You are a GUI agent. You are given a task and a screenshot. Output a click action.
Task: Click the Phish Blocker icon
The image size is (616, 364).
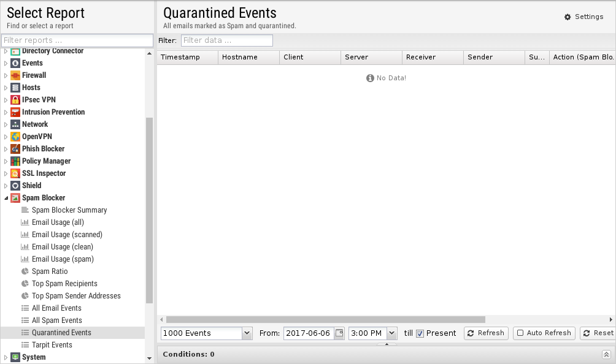click(x=15, y=149)
